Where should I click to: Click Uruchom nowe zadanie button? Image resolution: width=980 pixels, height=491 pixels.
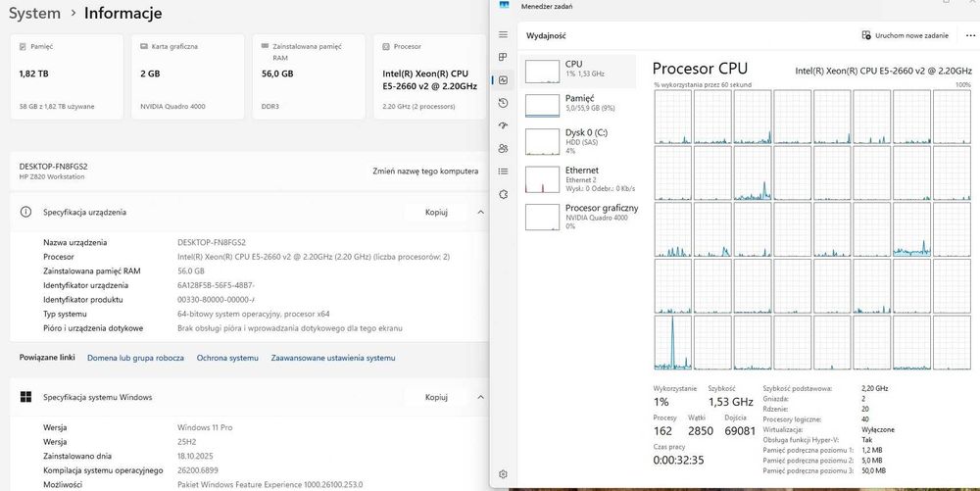coord(906,35)
